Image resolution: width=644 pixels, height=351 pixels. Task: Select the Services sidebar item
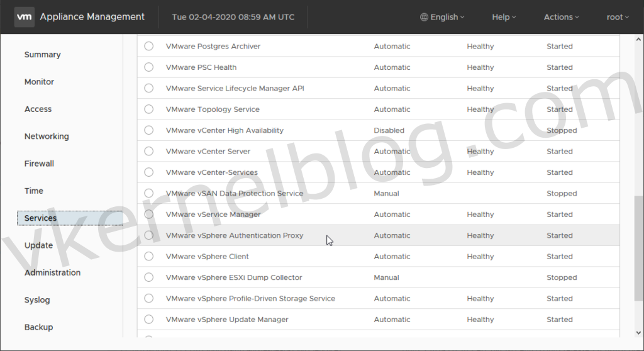tap(70, 218)
